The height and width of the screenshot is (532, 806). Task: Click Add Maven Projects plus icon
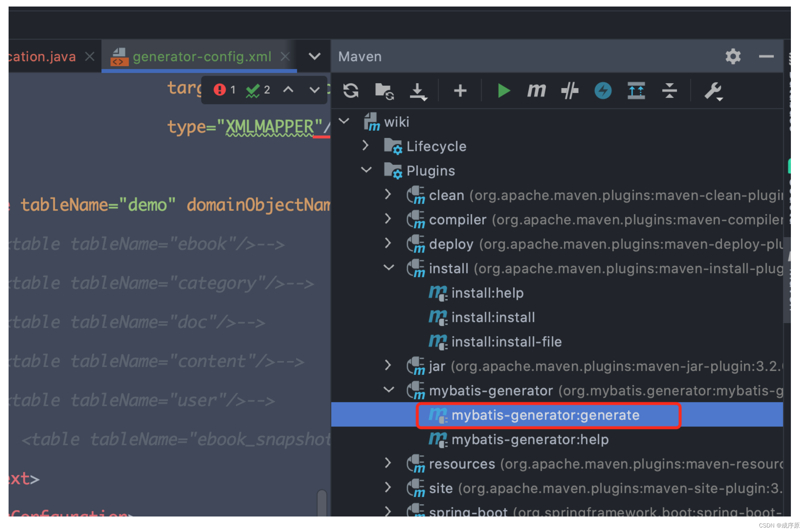(460, 91)
